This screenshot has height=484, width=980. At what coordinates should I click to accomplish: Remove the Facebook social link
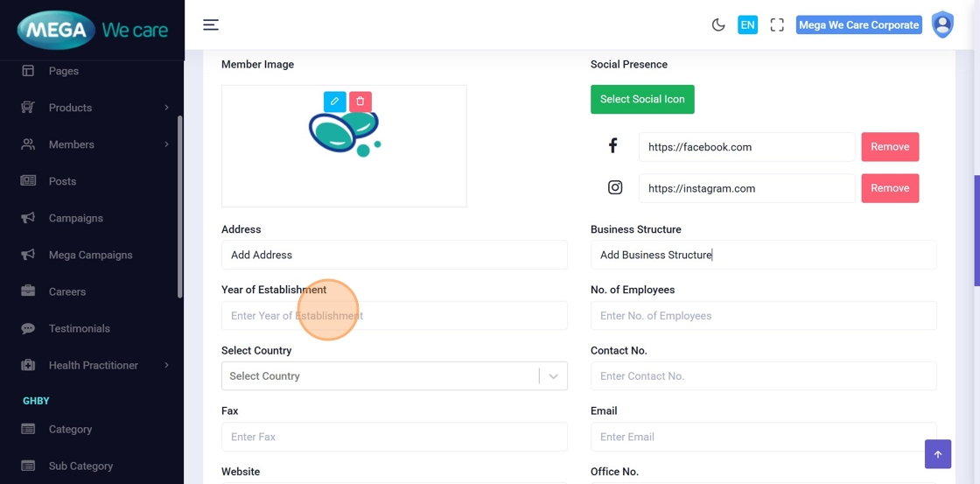pos(890,147)
